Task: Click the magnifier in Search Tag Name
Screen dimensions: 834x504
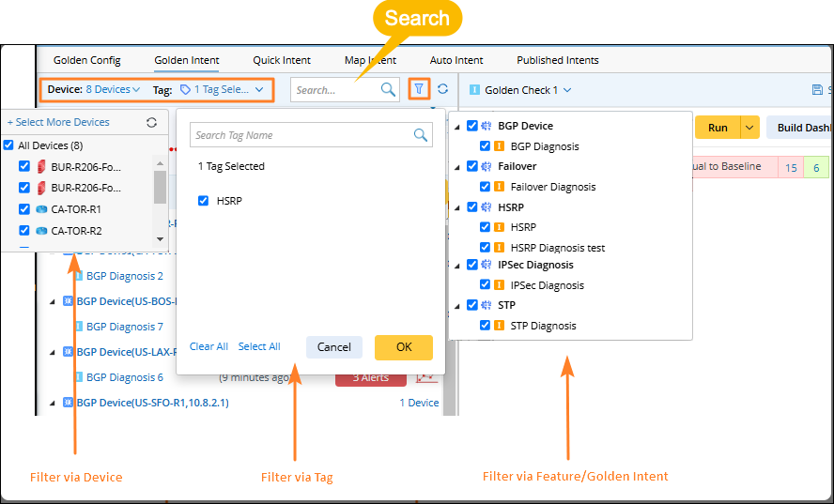Action: 422,135
